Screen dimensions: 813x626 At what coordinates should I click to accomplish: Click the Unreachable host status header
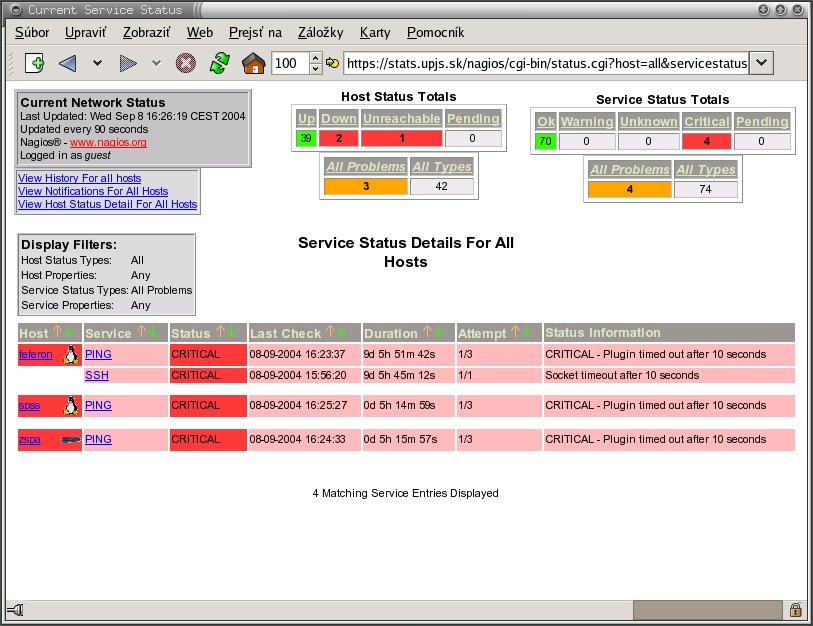(x=401, y=119)
